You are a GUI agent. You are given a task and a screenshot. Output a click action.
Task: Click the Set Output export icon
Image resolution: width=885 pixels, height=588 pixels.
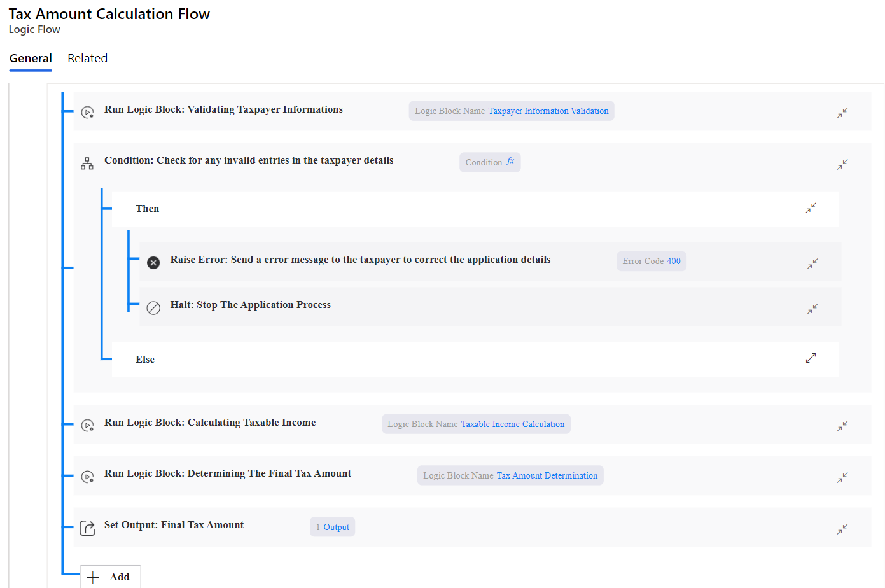88,528
